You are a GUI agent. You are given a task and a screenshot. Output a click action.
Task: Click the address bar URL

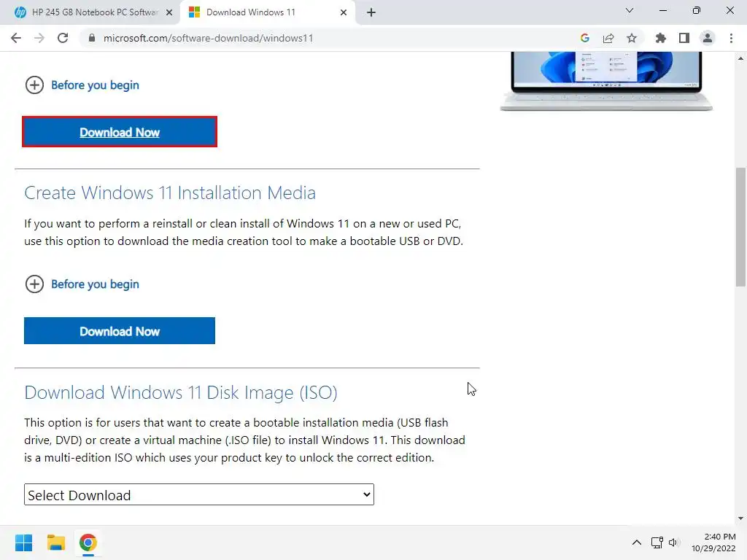point(208,38)
